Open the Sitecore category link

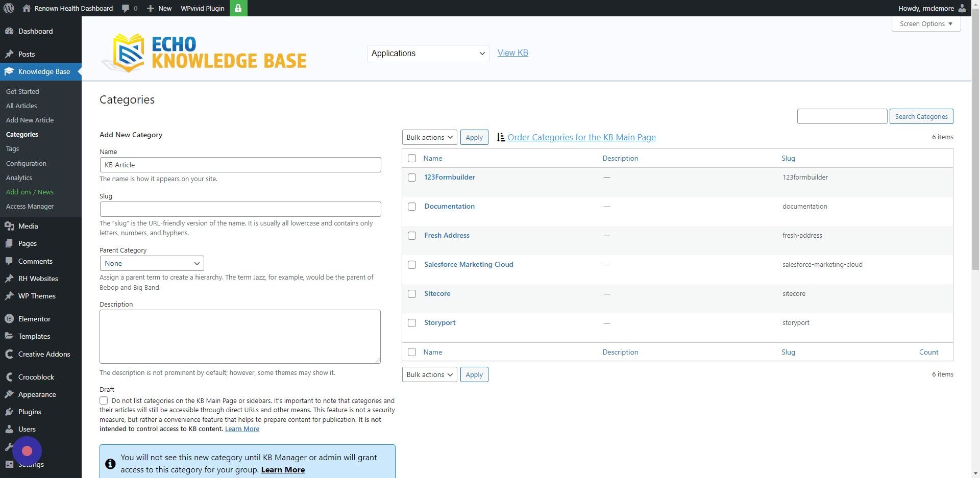pos(437,293)
